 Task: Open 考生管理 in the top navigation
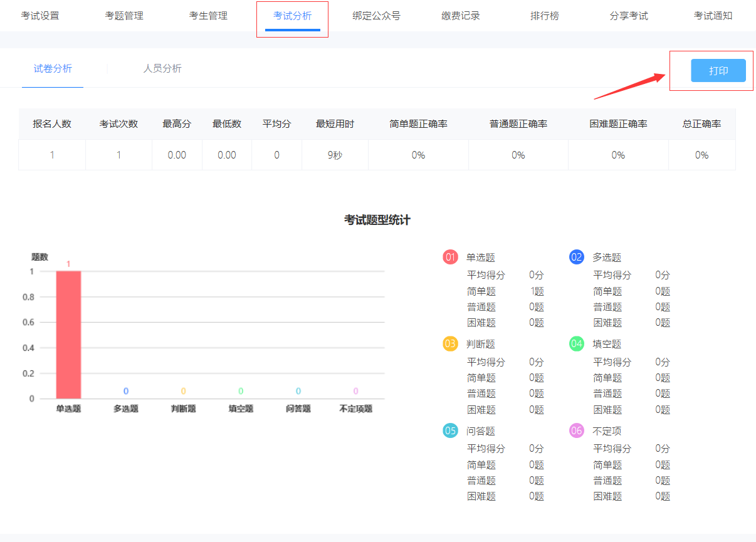point(208,16)
